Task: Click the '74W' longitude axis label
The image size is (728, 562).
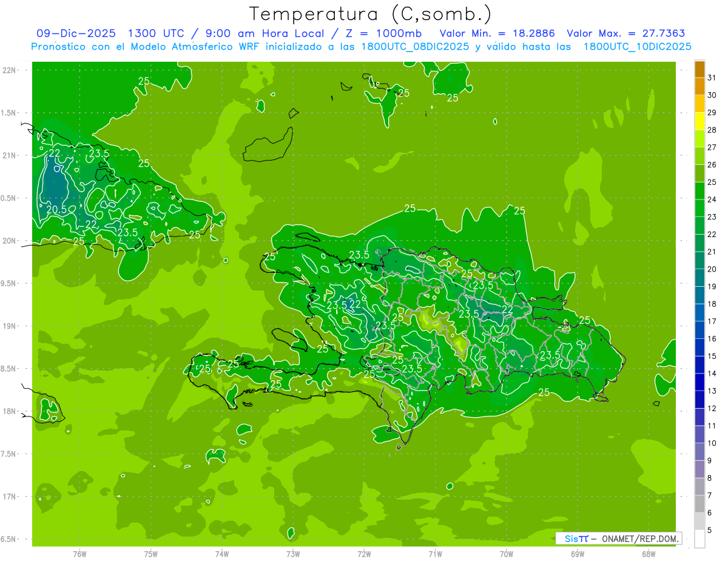Action: pyautogui.click(x=221, y=554)
